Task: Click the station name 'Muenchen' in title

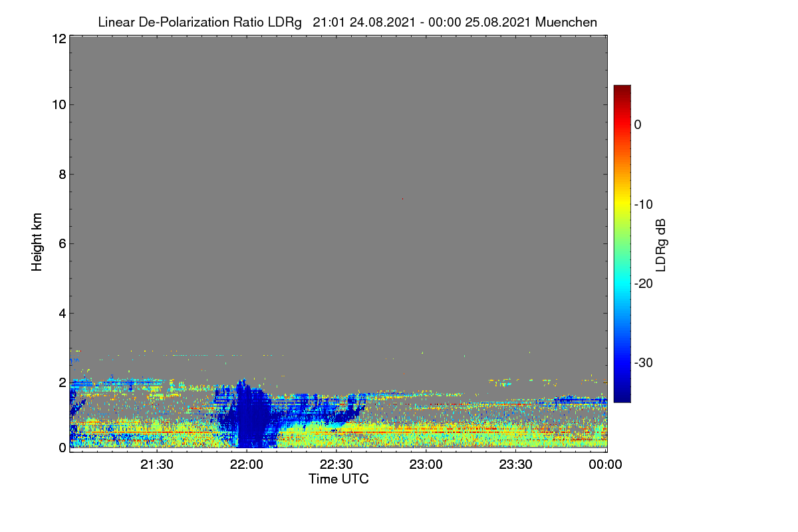Action: click(566, 22)
